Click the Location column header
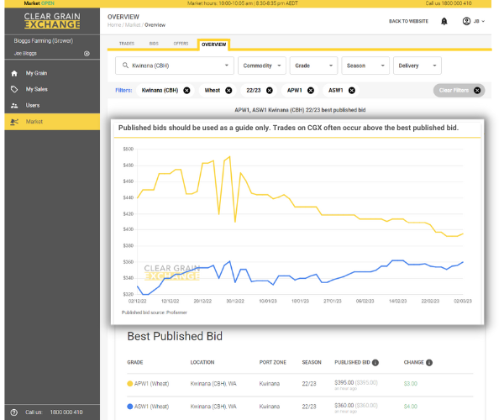 (202, 363)
